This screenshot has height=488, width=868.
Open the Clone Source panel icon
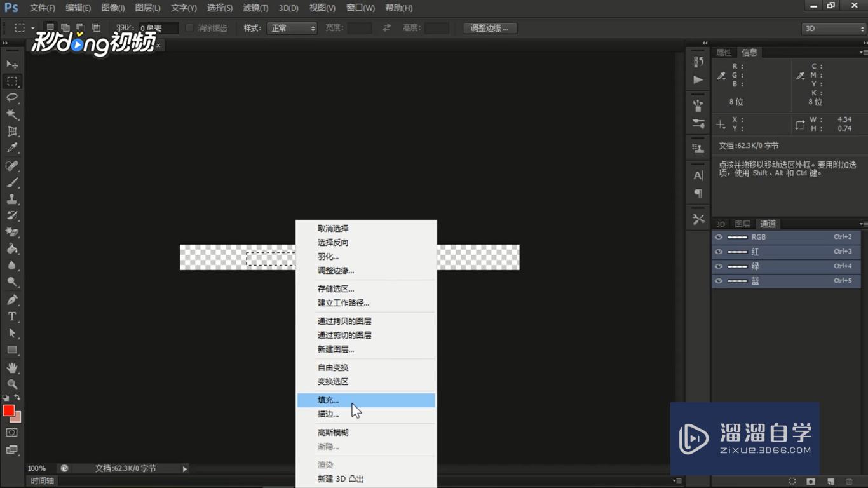pyautogui.click(x=698, y=150)
